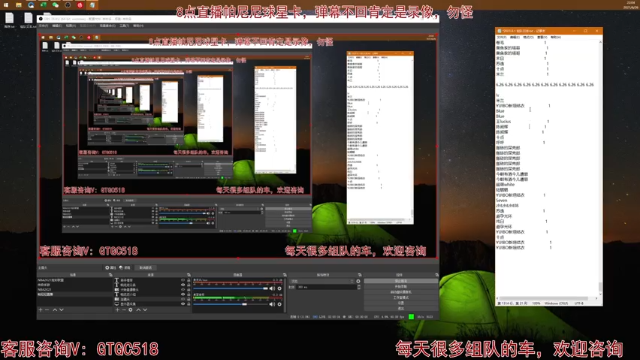Click the 'Seven' line in Notepad
640x360 pixels.
[501, 200]
